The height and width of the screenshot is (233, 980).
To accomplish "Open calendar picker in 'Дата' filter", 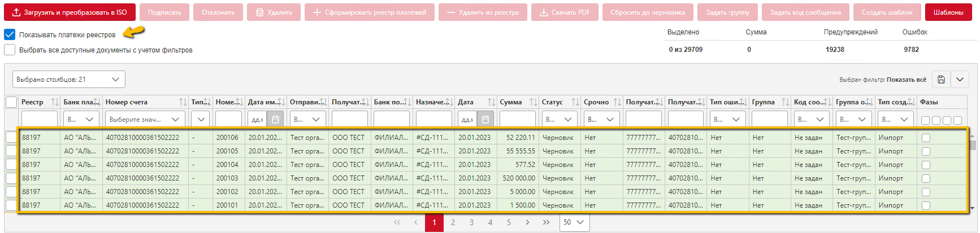I will point(485,120).
